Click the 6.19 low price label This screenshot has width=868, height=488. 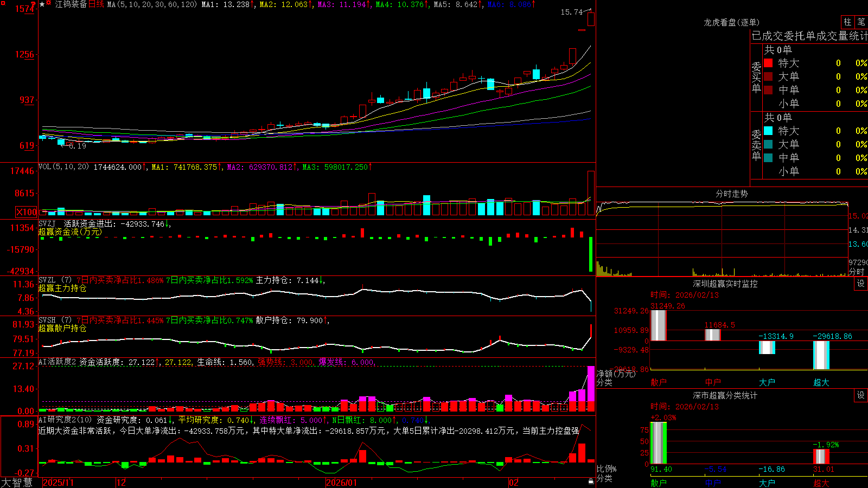click(78, 146)
